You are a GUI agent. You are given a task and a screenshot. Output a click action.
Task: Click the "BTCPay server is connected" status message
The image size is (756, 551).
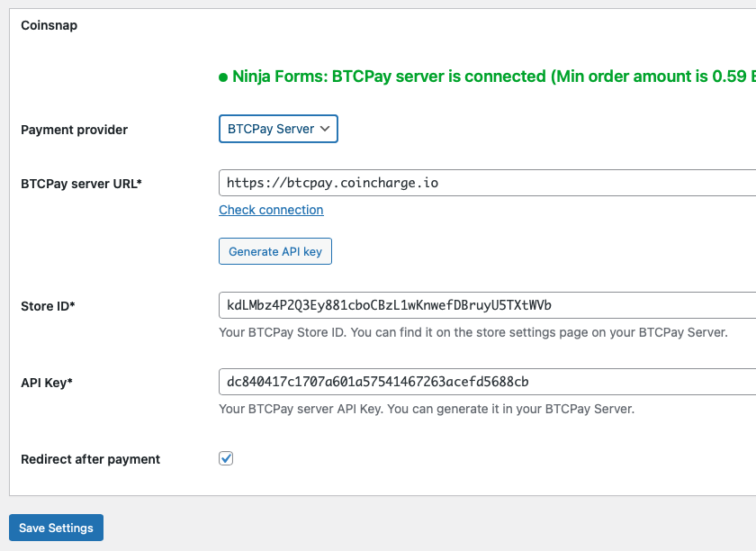tap(389, 77)
